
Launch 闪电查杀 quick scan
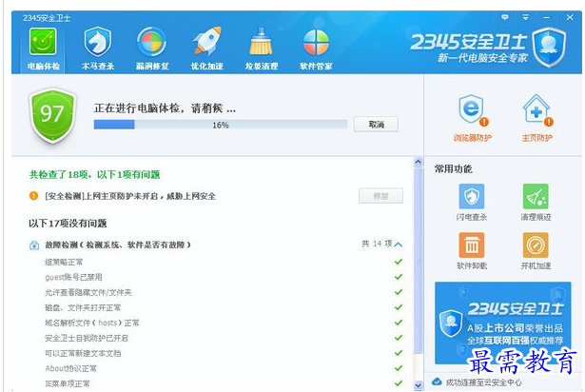point(472,202)
